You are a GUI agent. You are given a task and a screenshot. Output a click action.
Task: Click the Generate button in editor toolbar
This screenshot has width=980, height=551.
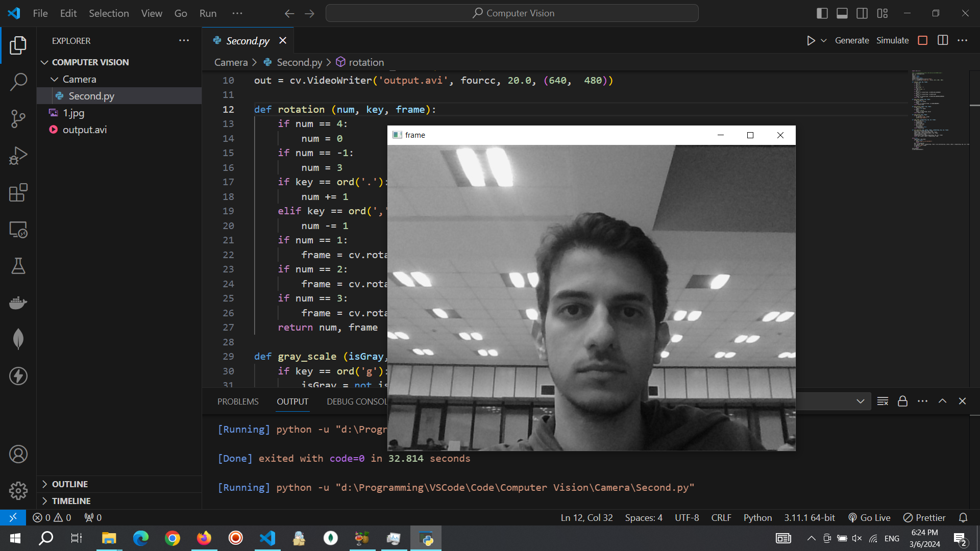(x=851, y=40)
